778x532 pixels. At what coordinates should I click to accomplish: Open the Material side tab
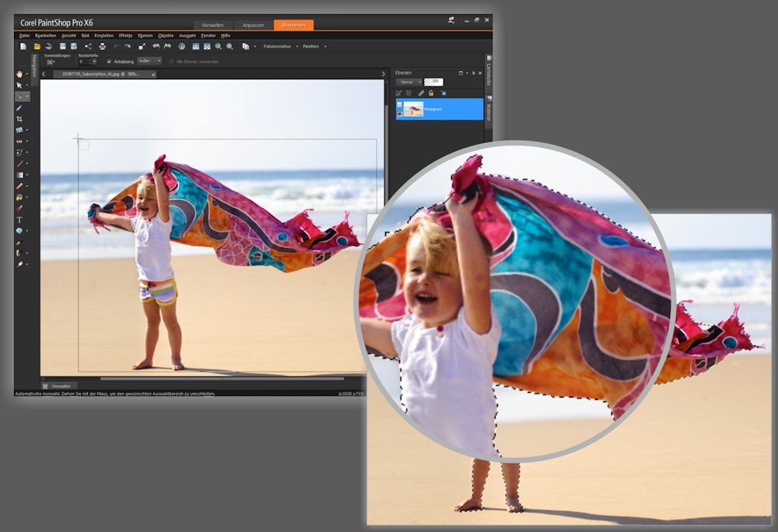click(x=489, y=110)
